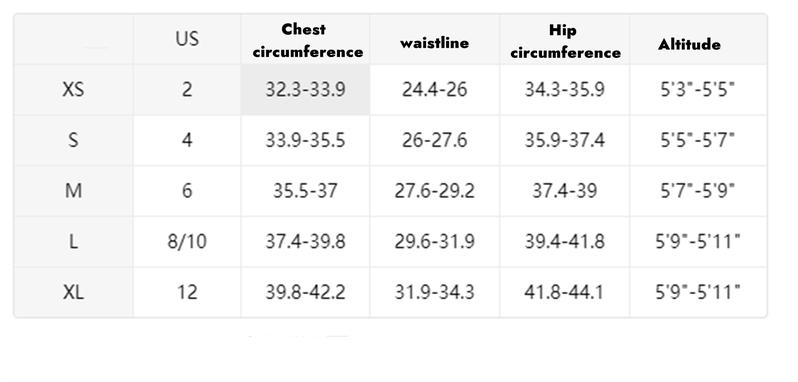Select the 8/10 US size cell
The height and width of the screenshot is (382, 798).
pos(187,242)
